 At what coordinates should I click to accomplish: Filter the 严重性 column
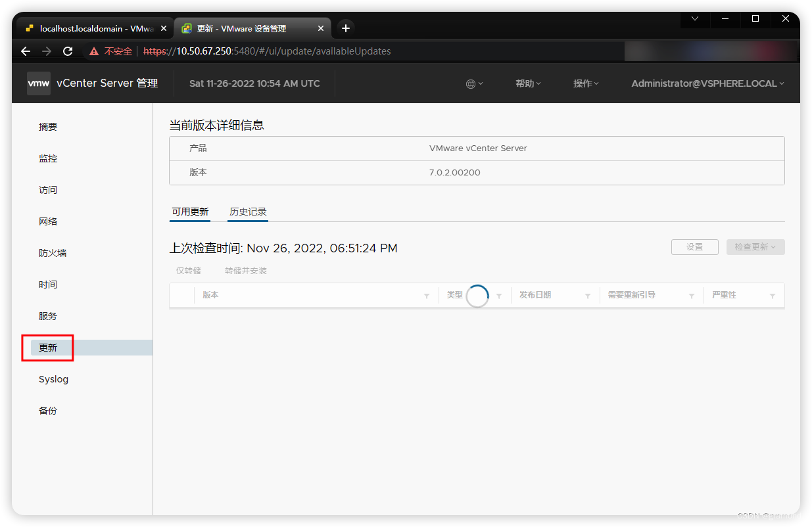point(773,296)
